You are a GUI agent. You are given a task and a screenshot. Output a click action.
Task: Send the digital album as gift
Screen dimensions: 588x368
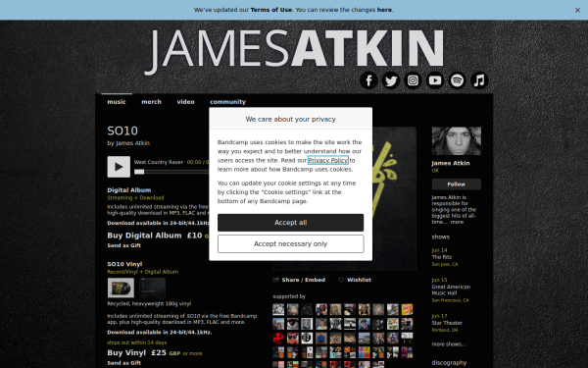(x=124, y=245)
